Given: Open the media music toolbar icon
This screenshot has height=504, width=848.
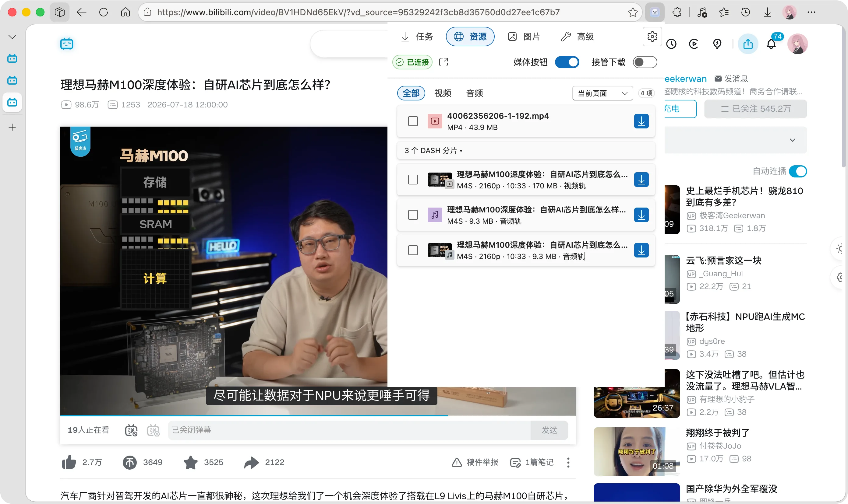Looking at the screenshot, I should [702, 12].
